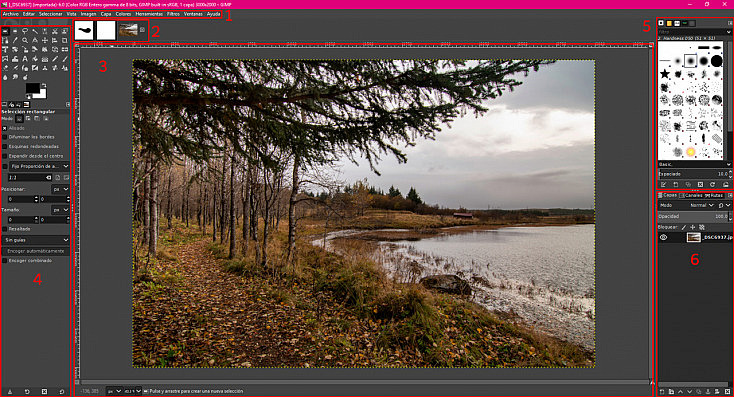Save tool preset icon in tool options
The width and height of the screenshot is (734, 397).
point(10,391)
